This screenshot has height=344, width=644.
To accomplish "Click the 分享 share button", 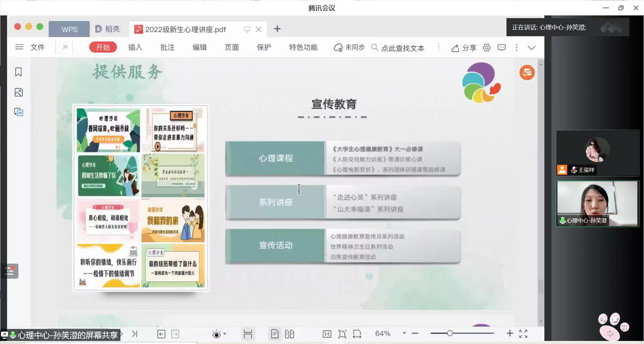I will pos(464,48).
